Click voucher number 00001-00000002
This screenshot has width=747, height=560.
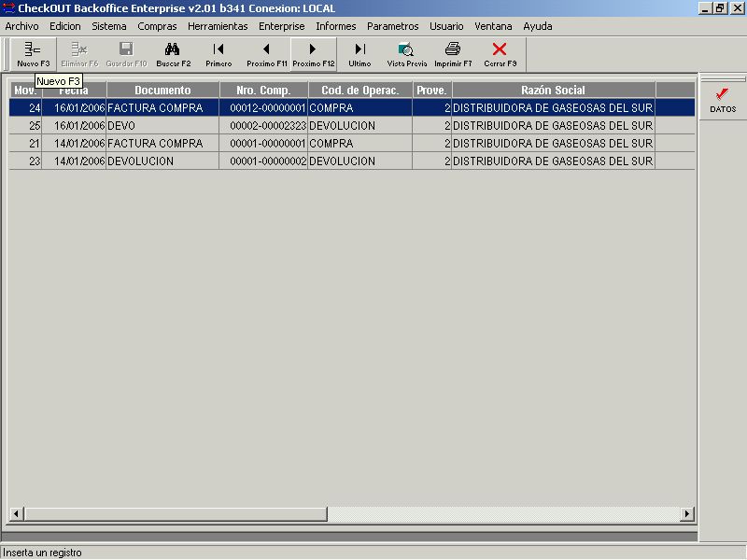(x=264, y=161)
